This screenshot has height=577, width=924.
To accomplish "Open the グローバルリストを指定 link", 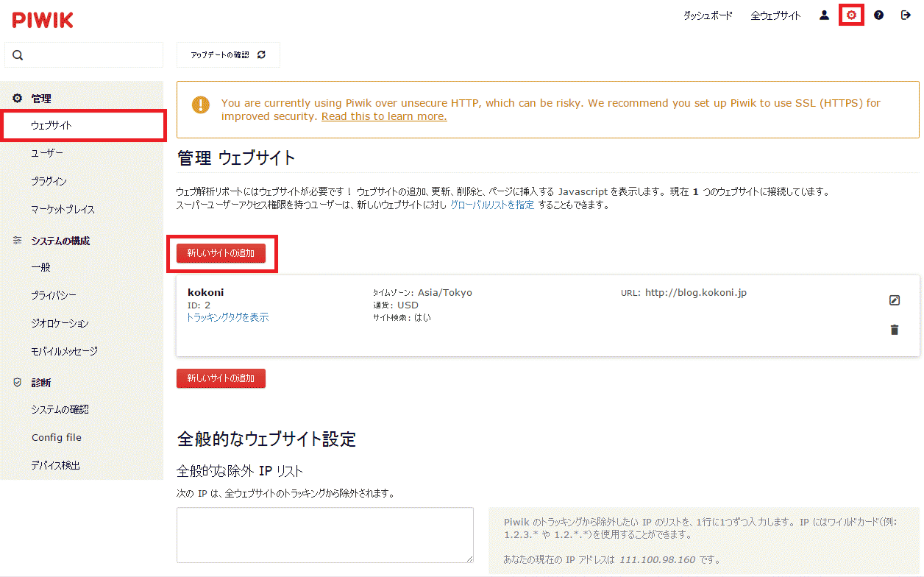I will 492,205.
